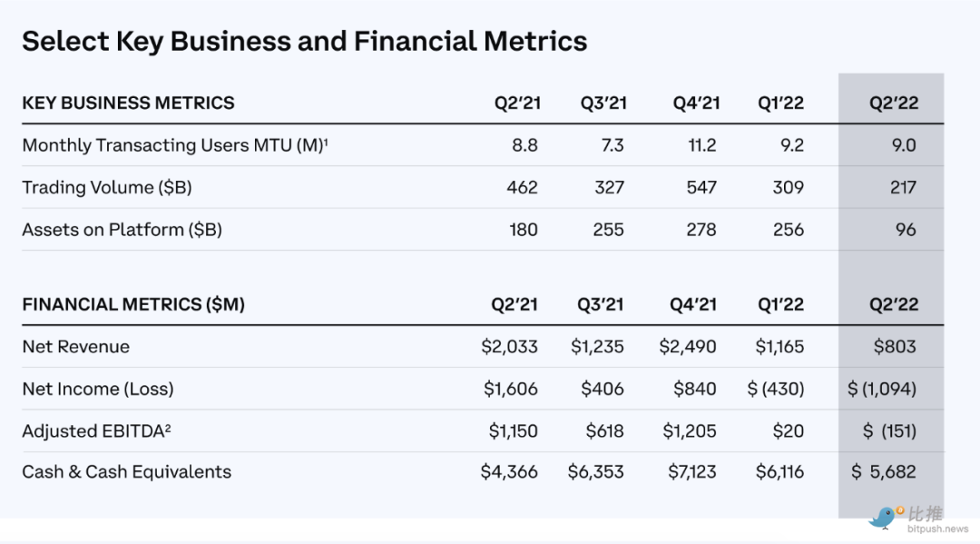Select the Net Income (Loss) row label
This screenshot has height=544, width=980.
[98, 389]
